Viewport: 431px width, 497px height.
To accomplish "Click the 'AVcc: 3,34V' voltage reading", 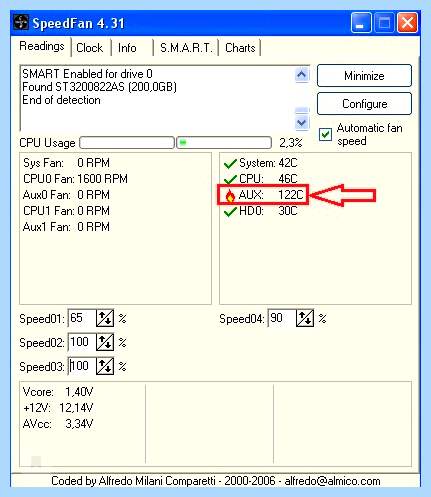I will [58, 424].
